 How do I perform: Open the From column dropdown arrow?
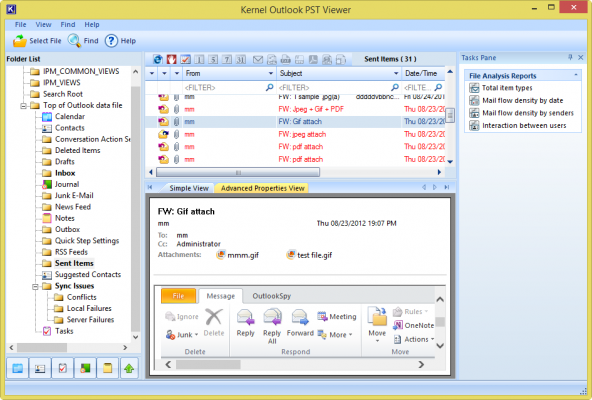270,73
